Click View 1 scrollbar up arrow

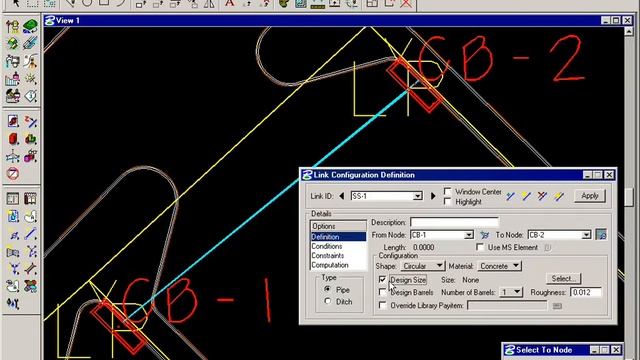(x=629, y=31)
